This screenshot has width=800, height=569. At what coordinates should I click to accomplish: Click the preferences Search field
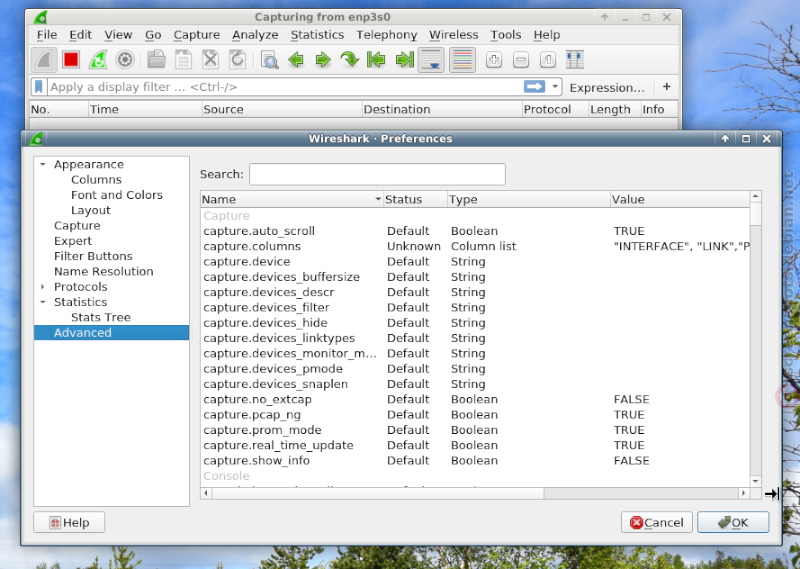[x=377, y=174]
